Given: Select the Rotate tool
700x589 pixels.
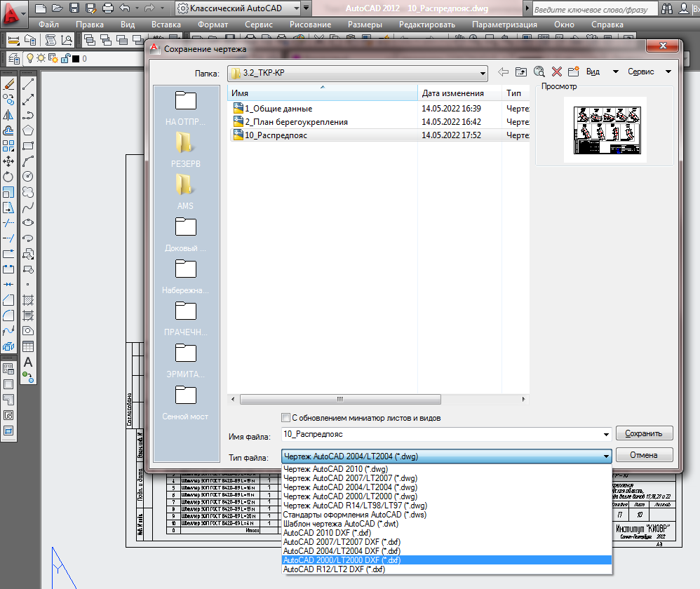Looking at the screenshot, I should 8,177.
